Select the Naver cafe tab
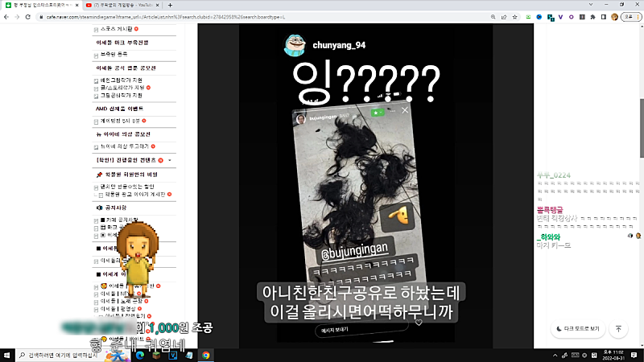The width and height of the screenshot is (644, 362). click(x=41, y=6)
